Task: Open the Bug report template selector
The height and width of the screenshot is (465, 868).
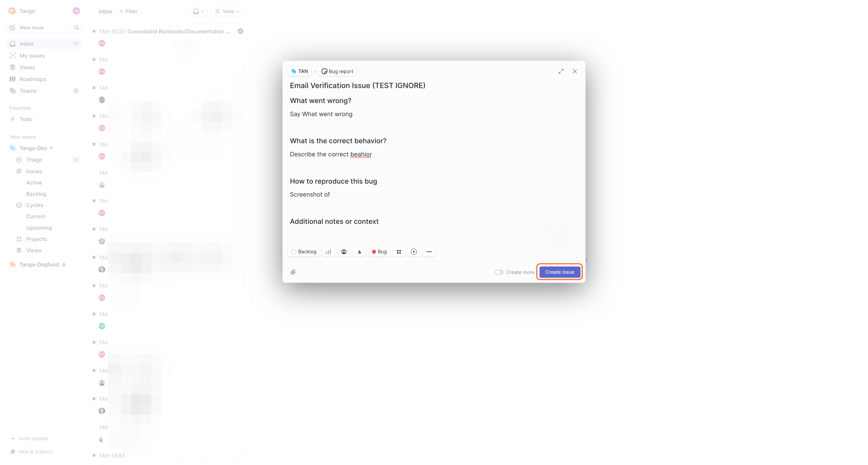Action: click(337, 72)
